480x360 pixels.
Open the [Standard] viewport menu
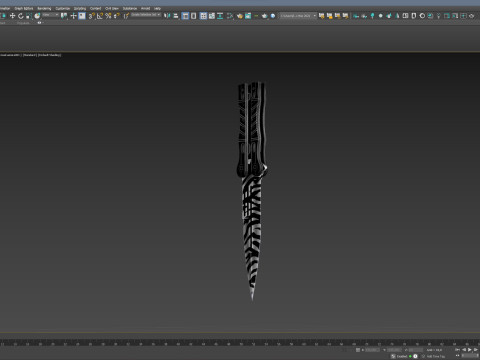[x=30, y=55]
